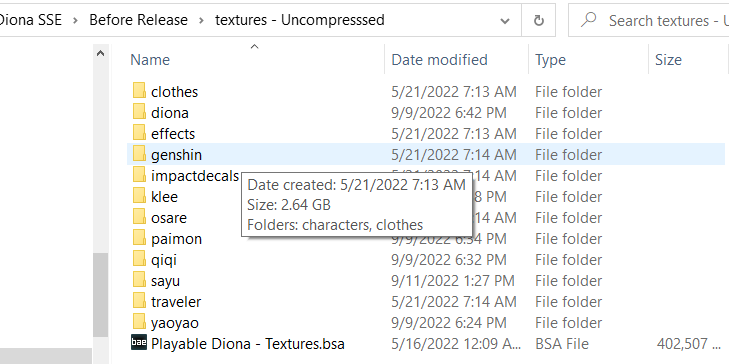Select the qiqi folder icon
Viewport: 729px width, 364px height.
tap(139, 258)
